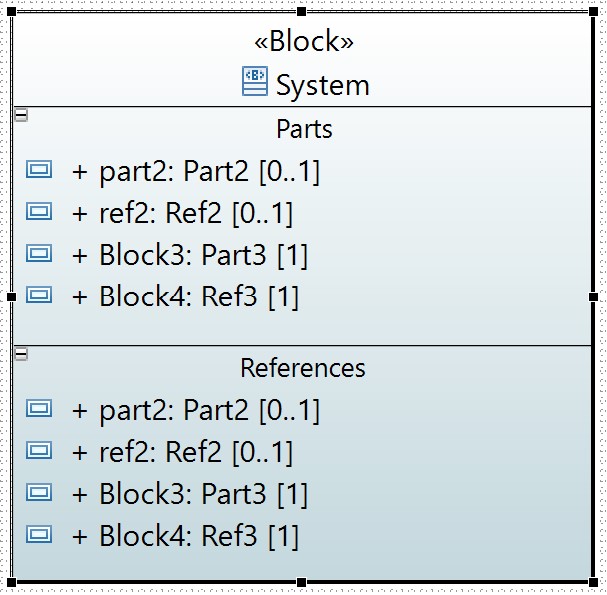Image resolution: width=607 pixels, height=595 pixels.
Task: Select the «Block» stereotype label
Action: tap(304, 41)
